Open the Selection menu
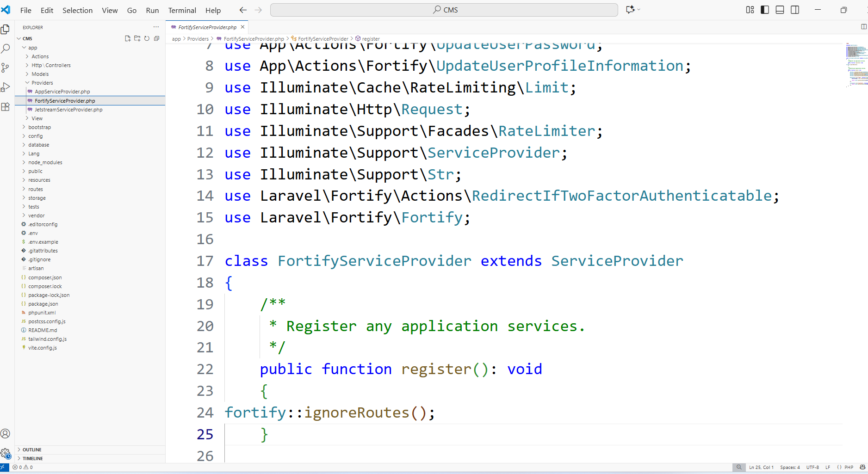Screen dimensions: 868x474 point(77,10)
